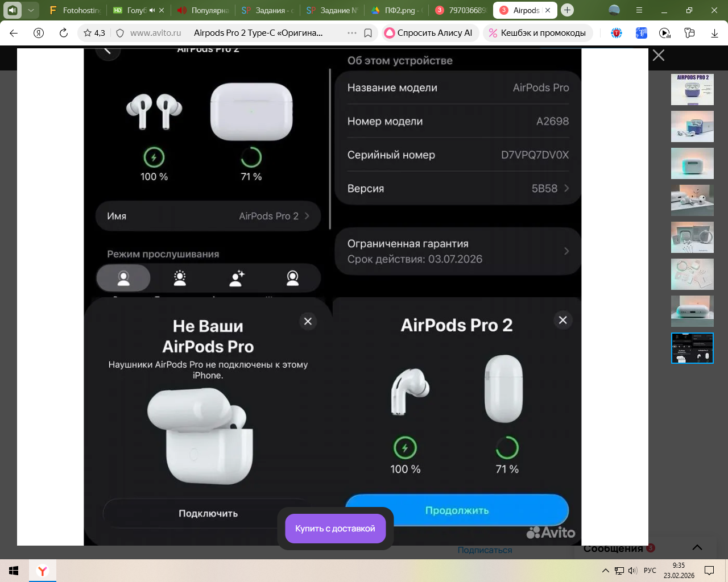Open a new browser tab
This screenshot has width=728, height=582.
point(567,10)
